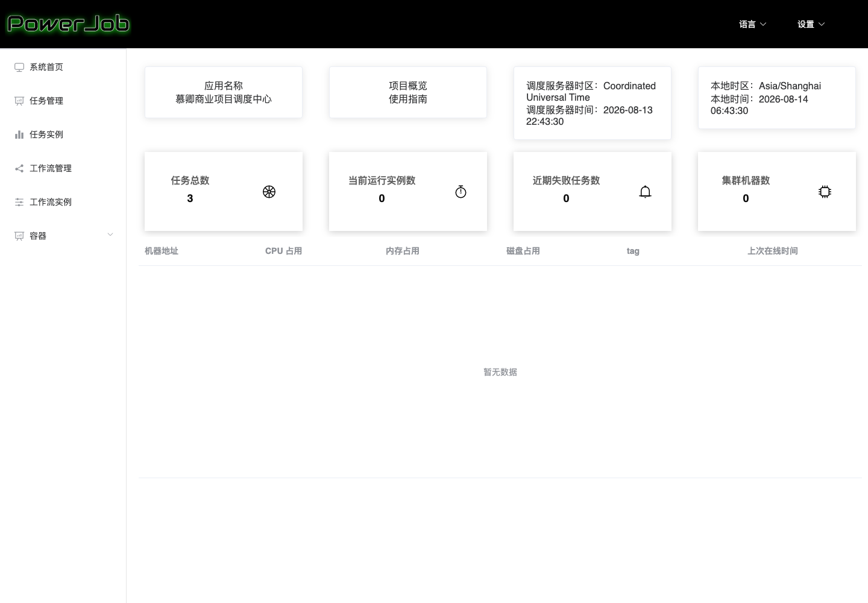The image size is (868, 603).
Task: Click the bell icon in 近期失败任务数 card
Action: point(645,192)
